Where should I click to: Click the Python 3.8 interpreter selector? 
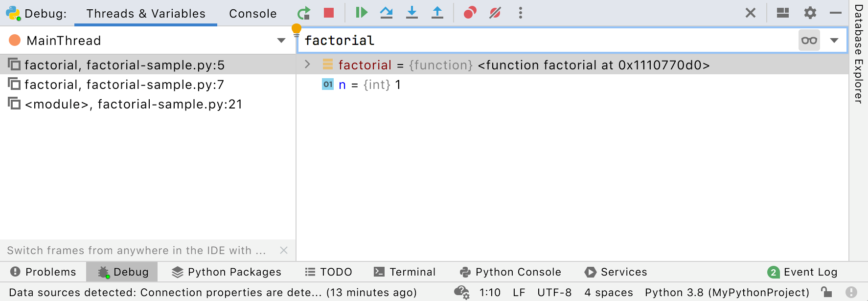tap(727, 293)
